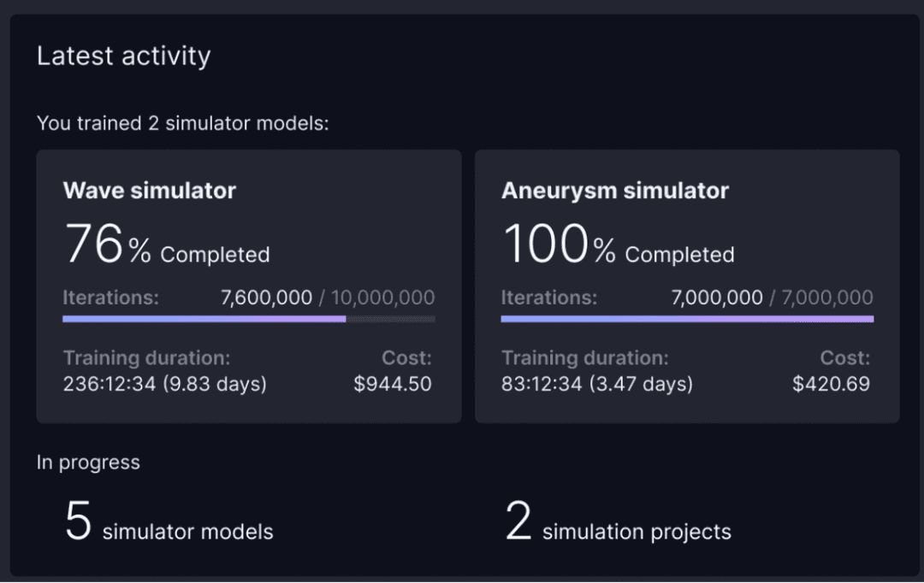This screenshot has width=924, height=583.
Task: Select the 76% Completed figure
Action: point(167,244)
